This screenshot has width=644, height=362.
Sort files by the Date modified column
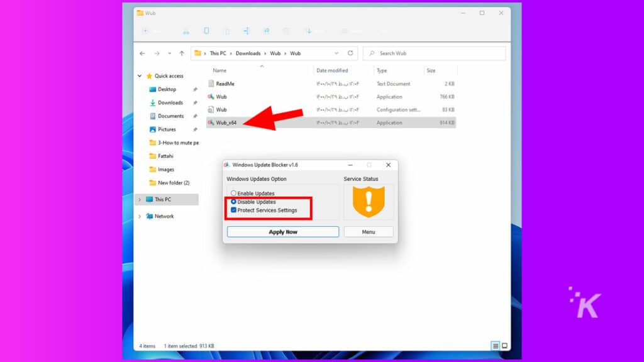[x=332, y=70]
